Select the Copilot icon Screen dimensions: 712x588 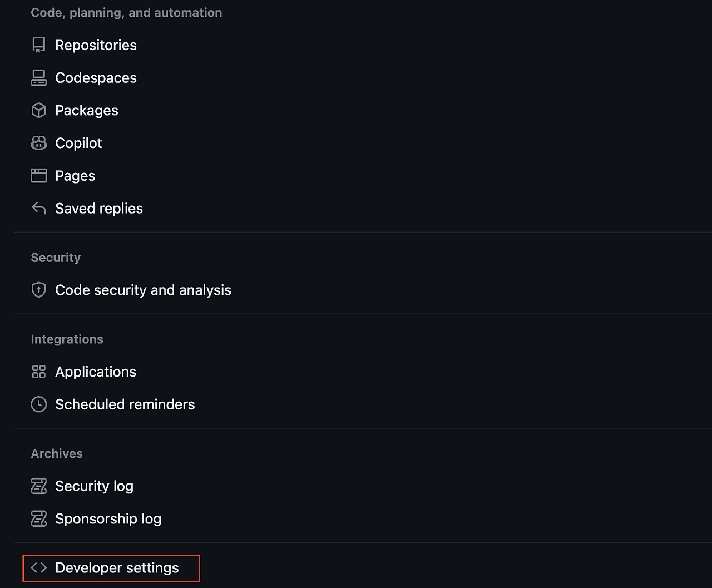[38, 143]
